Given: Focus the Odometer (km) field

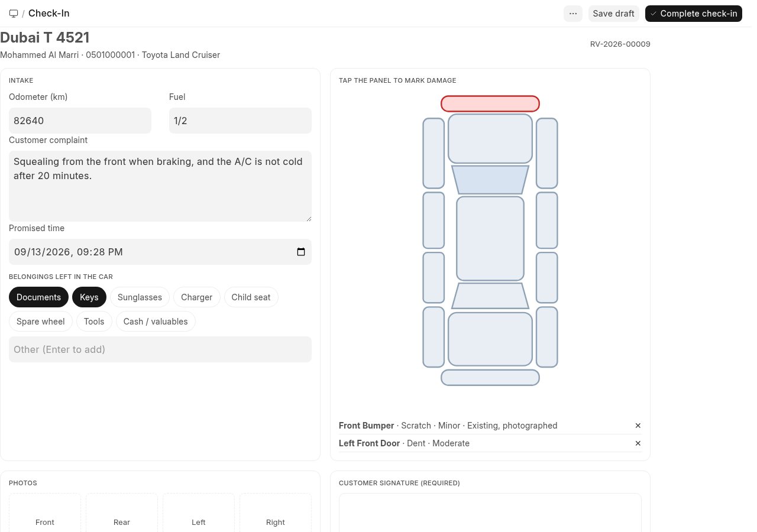Looking at the screenshot, I should [x=80, y=121].
